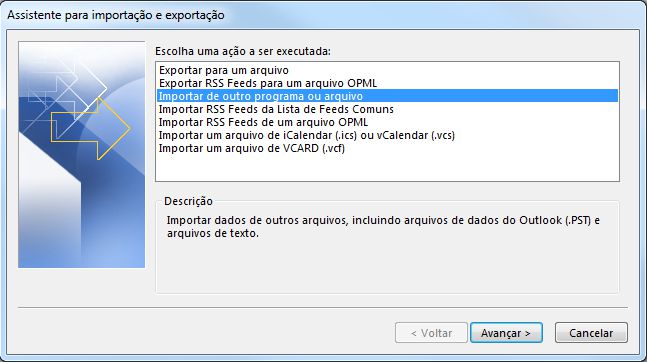Viewport: 647px width, 362px height.
Task: Cancel the import and export wizard
Action: point(591,333)
